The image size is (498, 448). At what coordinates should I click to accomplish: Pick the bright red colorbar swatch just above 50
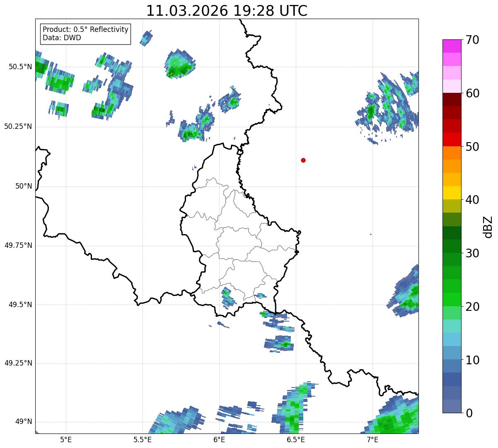pos(451,140)
